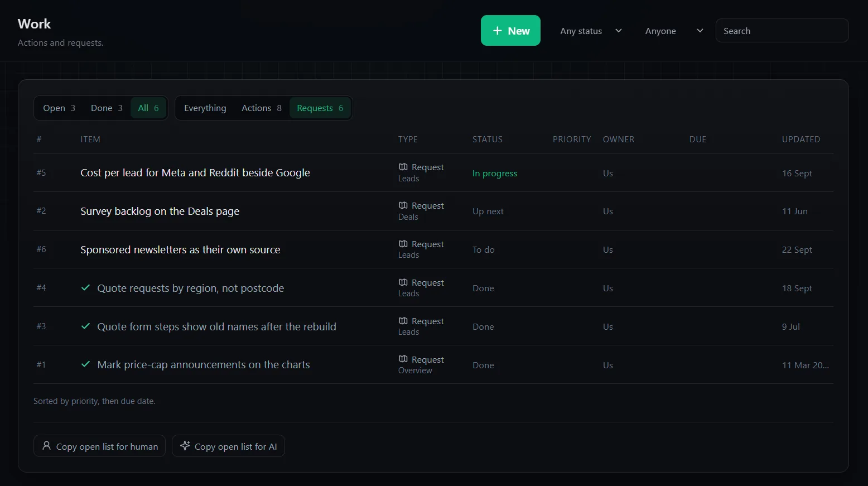Viewport: 868px width, 486px height.
Task: Click the 'In progress' status
Action: click(x=495, y=174)
